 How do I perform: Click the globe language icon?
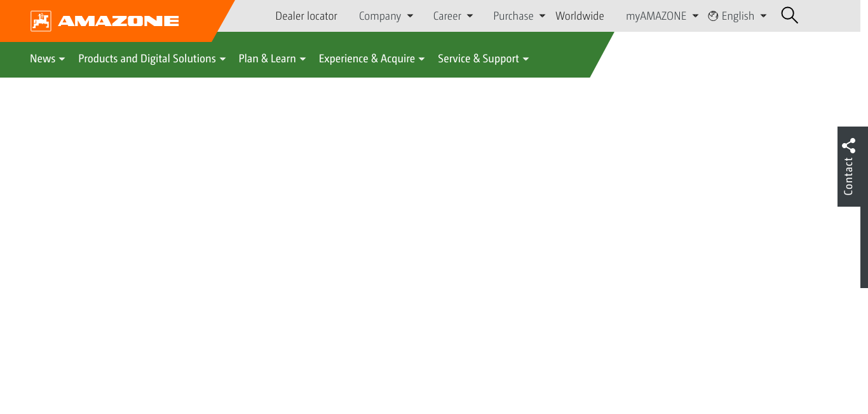(713, 16)
